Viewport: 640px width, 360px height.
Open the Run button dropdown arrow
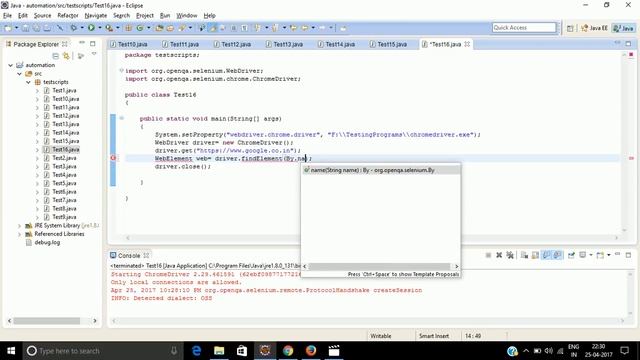tap(100, 28)
